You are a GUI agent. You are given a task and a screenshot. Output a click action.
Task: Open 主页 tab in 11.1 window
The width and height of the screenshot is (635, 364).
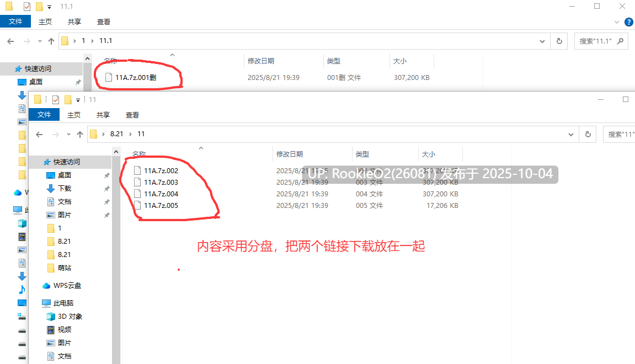[x=45, y=22]
